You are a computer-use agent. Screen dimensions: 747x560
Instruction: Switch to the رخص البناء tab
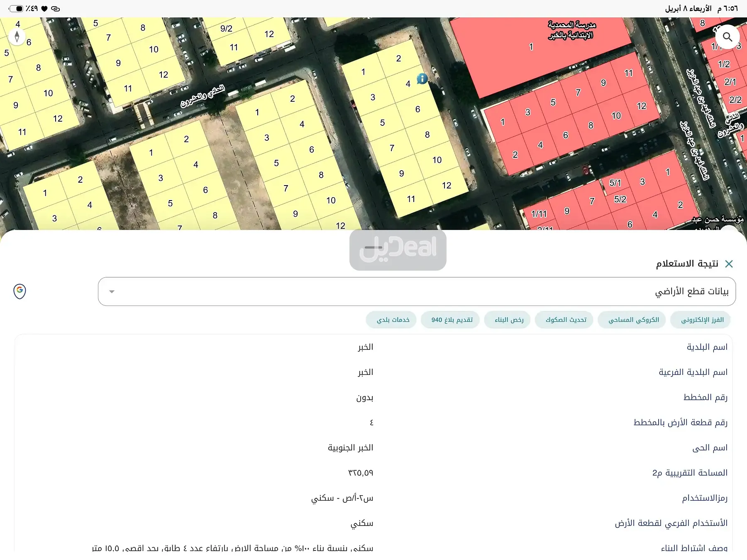coord(507,320)
